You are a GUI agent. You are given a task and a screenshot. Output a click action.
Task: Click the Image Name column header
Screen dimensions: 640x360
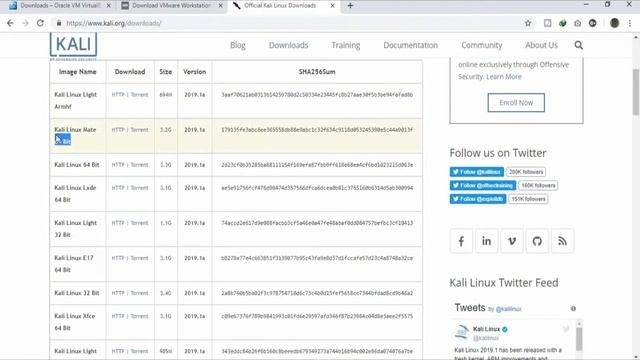tap(78, 72)
